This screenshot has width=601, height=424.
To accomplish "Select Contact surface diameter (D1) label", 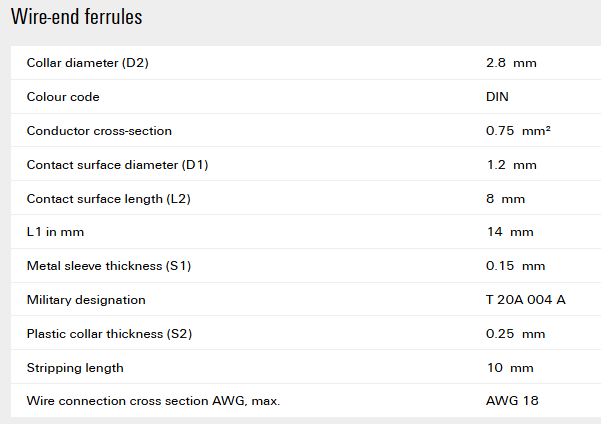I will [117, 165].
